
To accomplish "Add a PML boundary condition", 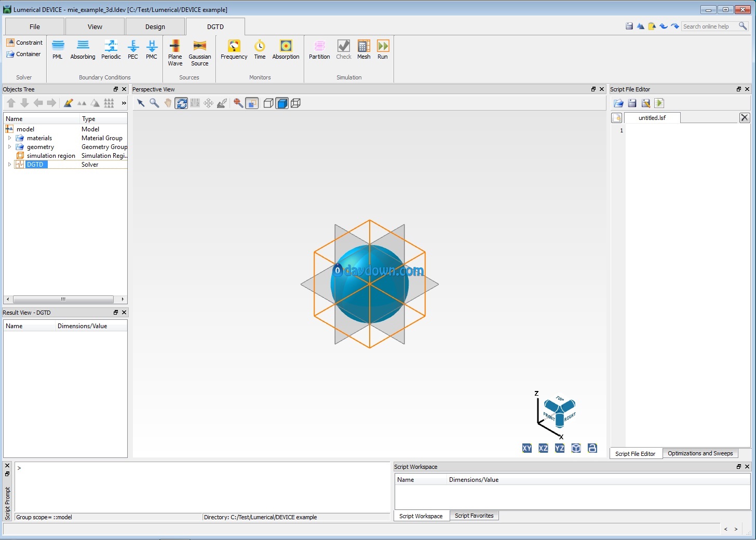I will click(x=58, y=50).
